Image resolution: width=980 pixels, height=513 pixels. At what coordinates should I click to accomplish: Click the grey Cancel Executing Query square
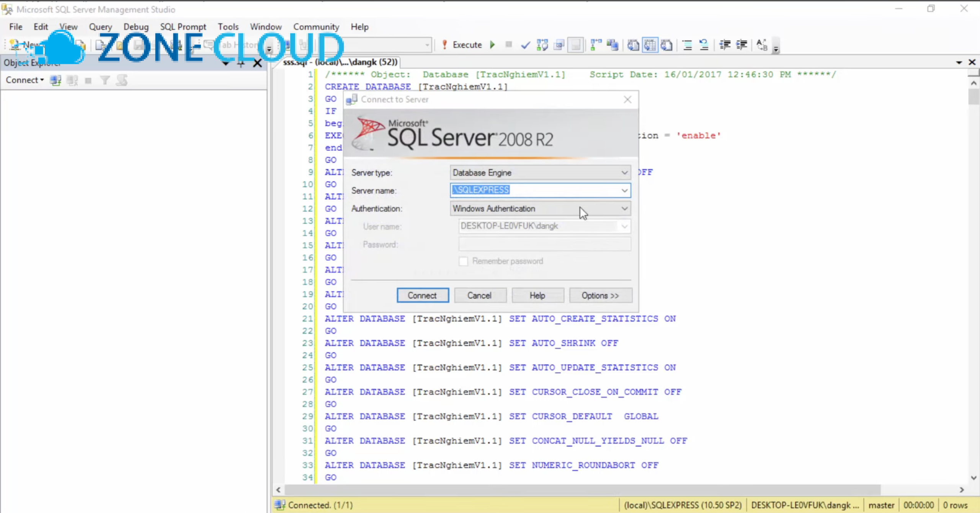click(509, 45)
